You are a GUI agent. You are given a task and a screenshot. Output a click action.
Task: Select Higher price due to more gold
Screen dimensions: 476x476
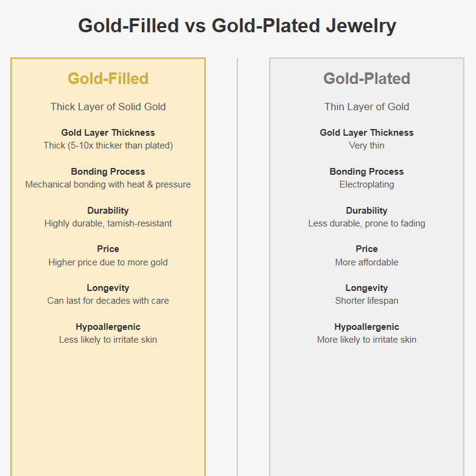pyautogui.click(x=108, y=262)
